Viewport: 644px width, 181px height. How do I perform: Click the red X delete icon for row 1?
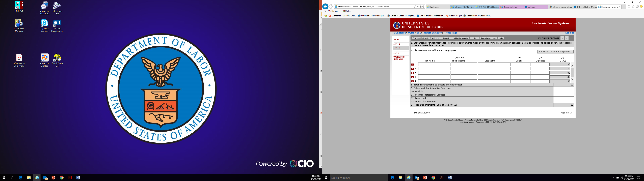tap(412, 65)
